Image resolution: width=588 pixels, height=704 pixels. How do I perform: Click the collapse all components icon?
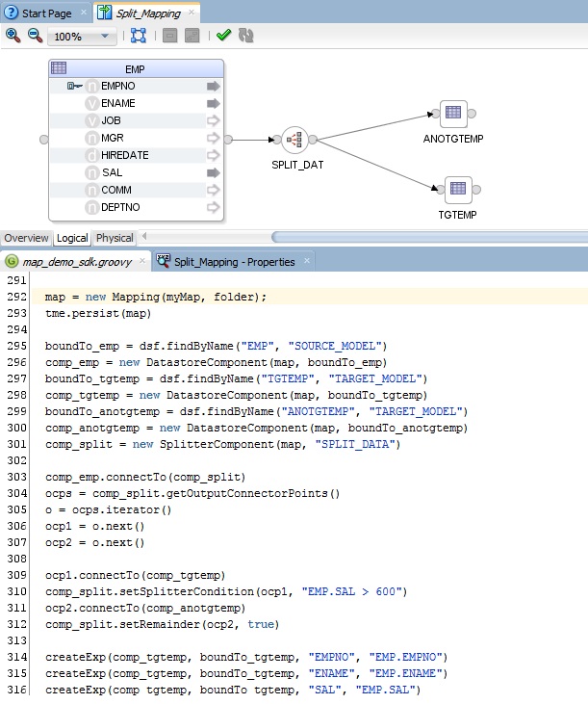169,36
